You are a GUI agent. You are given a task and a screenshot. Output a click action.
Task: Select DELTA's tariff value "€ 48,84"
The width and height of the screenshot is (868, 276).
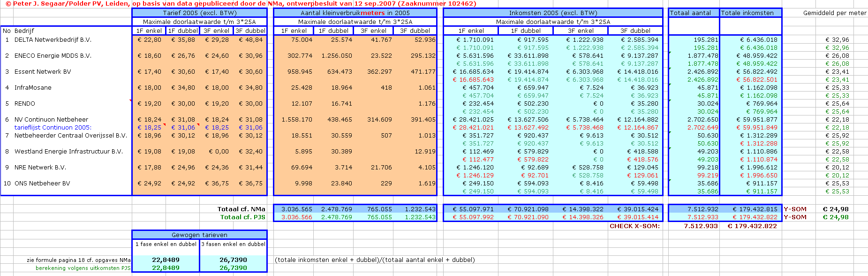tap(250, 40)
